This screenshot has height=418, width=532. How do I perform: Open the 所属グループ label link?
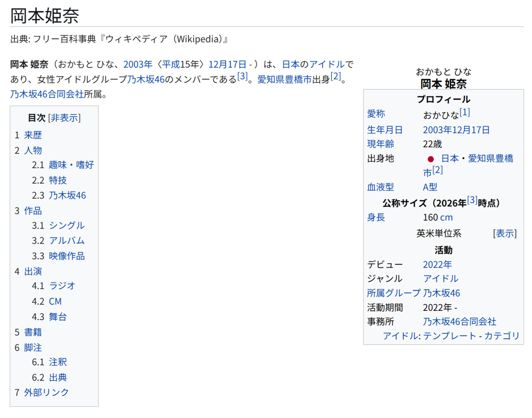[394, 293]
